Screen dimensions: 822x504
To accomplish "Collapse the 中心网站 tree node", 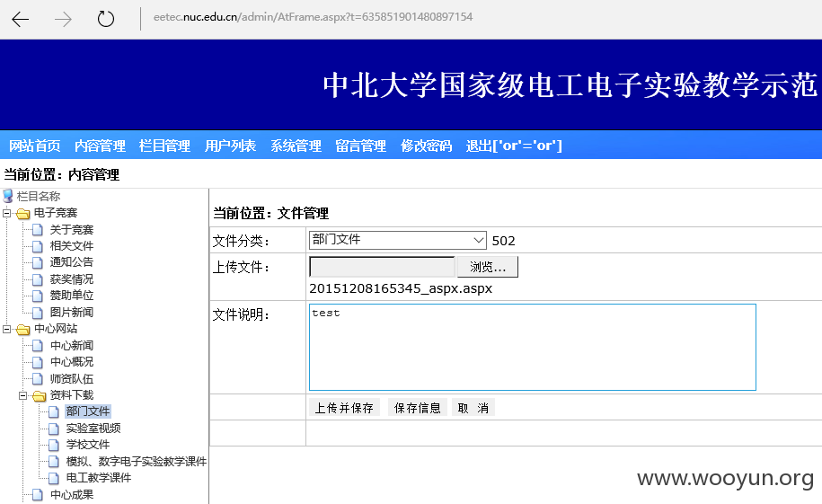I will click(x=7, y=330).
